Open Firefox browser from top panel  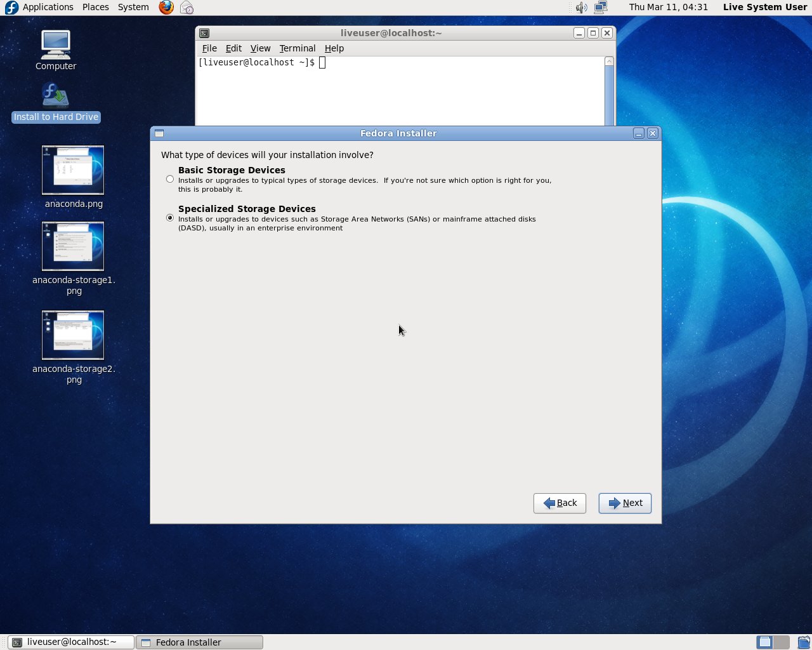pyautogui.click(x=166, y=8)
